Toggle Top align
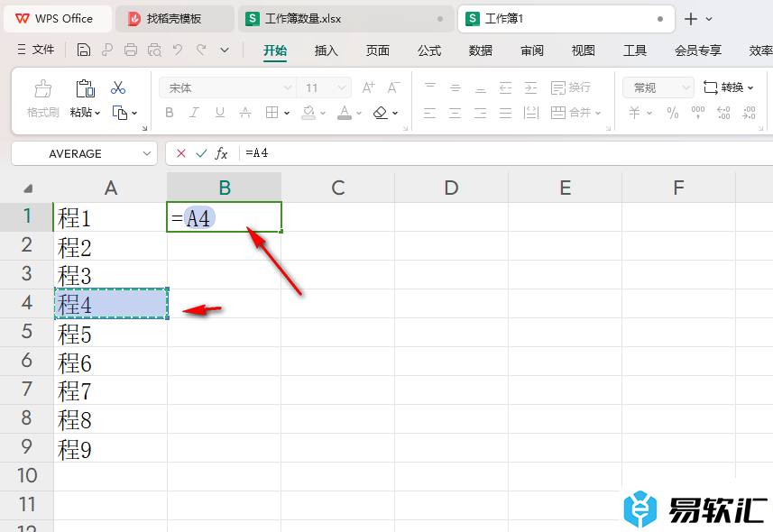The height and width of the screenshot is (532, 773). coord(430,87)
